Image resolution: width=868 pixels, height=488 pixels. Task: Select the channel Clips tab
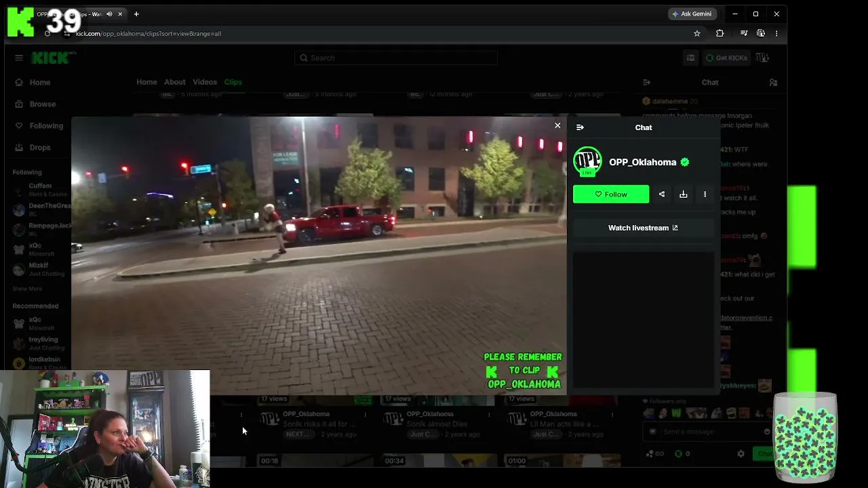click(x=233, y=82)
